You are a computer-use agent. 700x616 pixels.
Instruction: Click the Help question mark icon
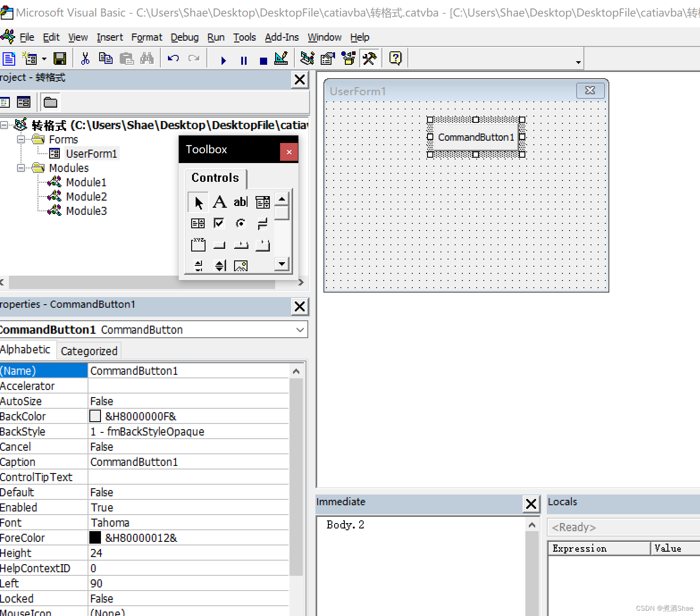point(396,59)
